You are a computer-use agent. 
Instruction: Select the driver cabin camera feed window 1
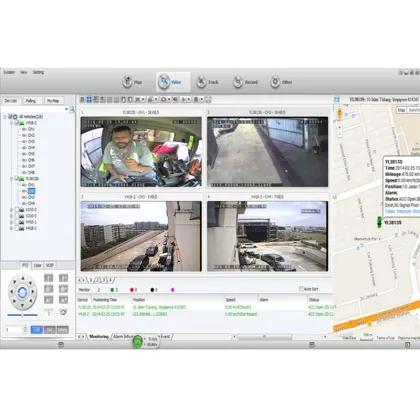[x=141, y=152]
